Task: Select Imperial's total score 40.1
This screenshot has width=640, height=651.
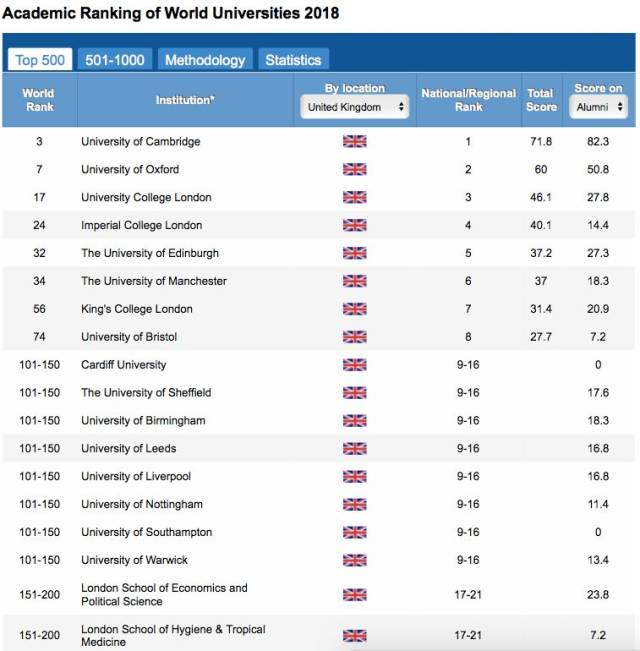Action: pos(541,225)
